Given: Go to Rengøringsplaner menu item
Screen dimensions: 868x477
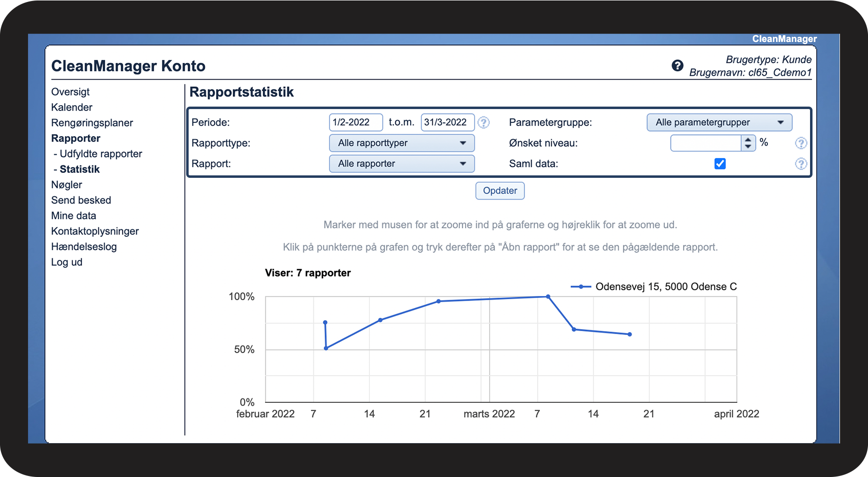Looking at the screenshot, I should pos(92,123).
